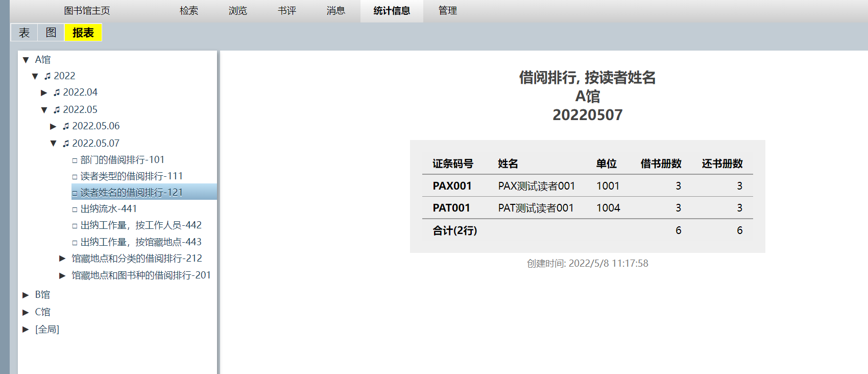
Task: Expand the C馆 tree node
Action: [x=26, y=312]
